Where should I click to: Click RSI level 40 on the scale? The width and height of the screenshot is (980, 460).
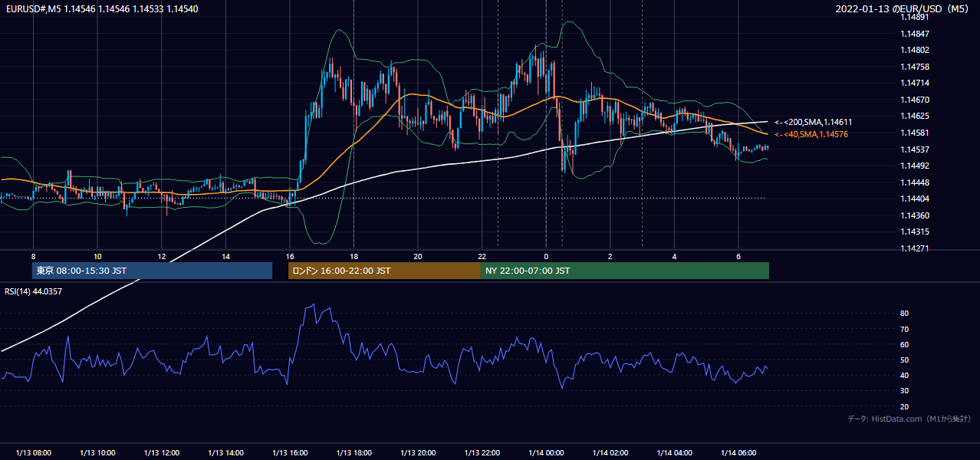point(904,376)
